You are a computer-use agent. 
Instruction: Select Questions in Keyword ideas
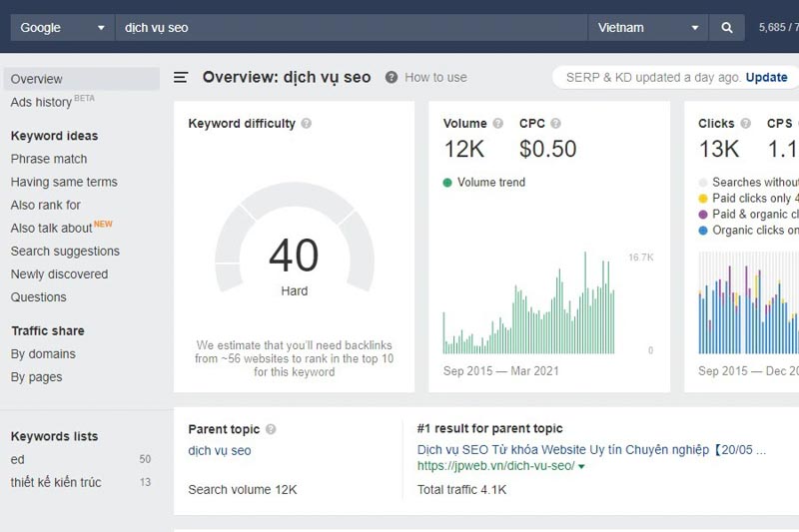(x=38, y=297)
